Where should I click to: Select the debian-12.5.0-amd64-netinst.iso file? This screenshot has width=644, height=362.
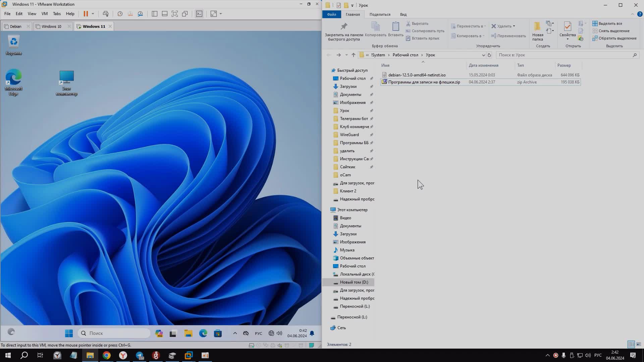coord(417,75)
